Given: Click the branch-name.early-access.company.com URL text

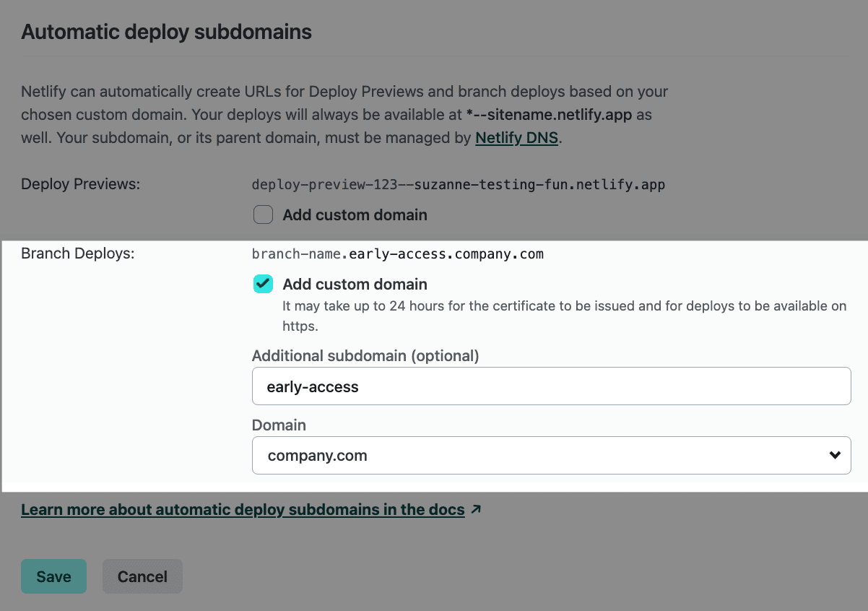Looking at the screenshot, I should coord(397,253).
